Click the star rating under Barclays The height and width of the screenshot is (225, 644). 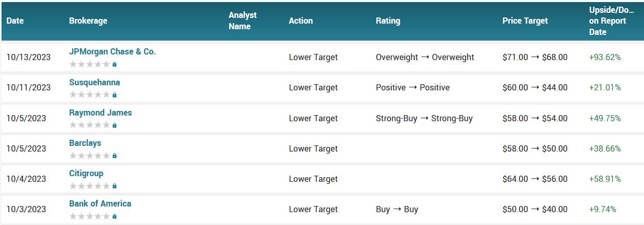coord(90,155)
